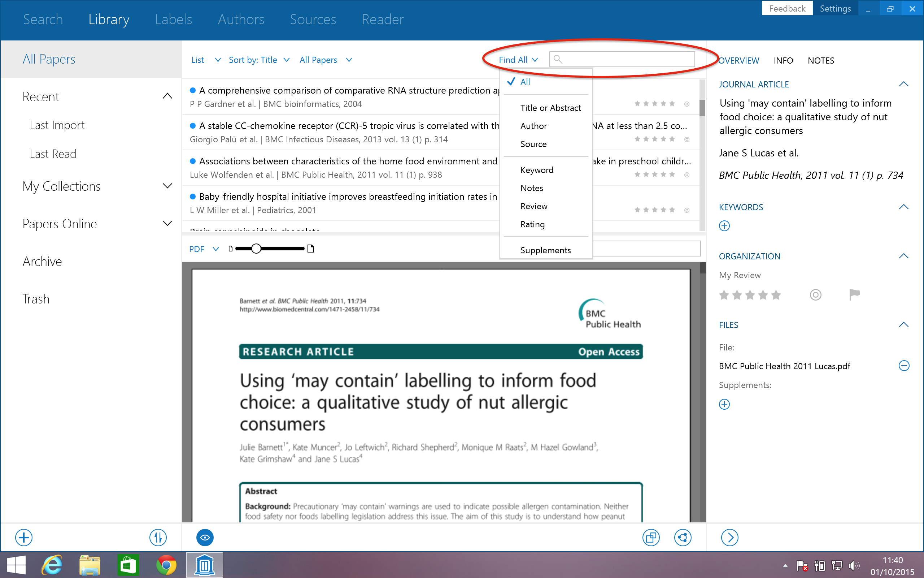The image size is (924, 578).
Task: Add a supplement with the Supplements plus icon
Action: point(724,404)
